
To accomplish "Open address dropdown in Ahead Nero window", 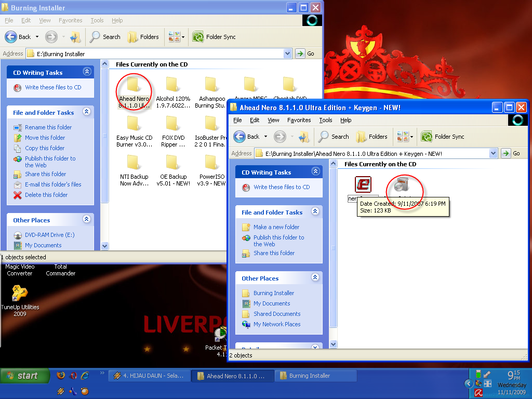I will click(x=494, y=153).
